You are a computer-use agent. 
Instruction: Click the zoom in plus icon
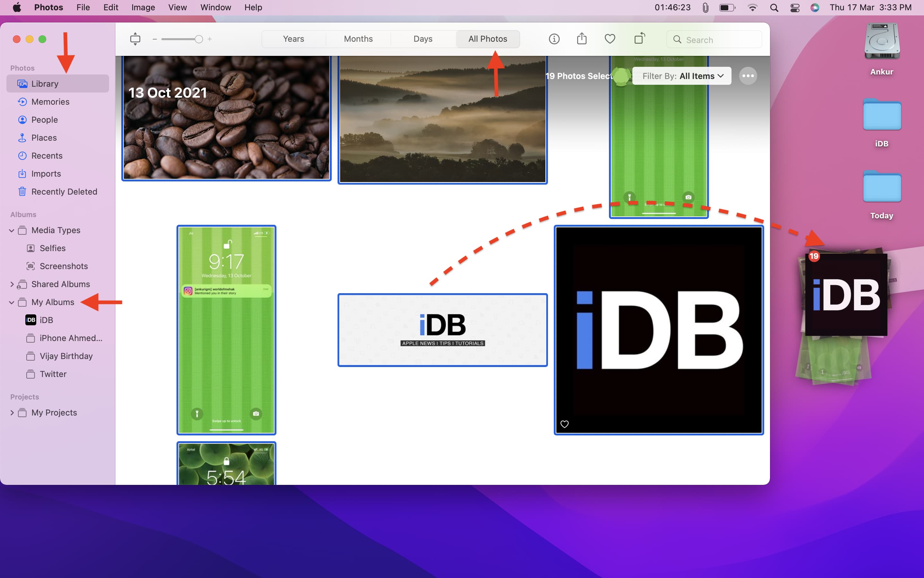pyautogui.click(x=210, y=39)
